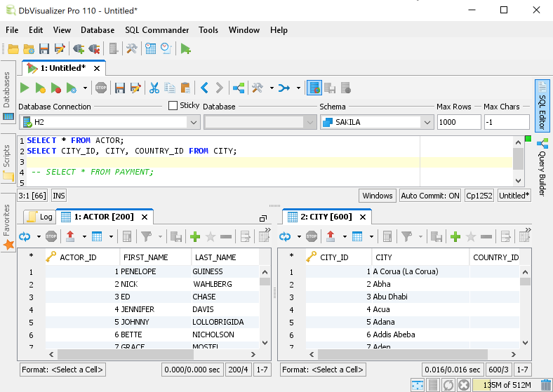Switch to the Log tab

[x=39, y=217]
